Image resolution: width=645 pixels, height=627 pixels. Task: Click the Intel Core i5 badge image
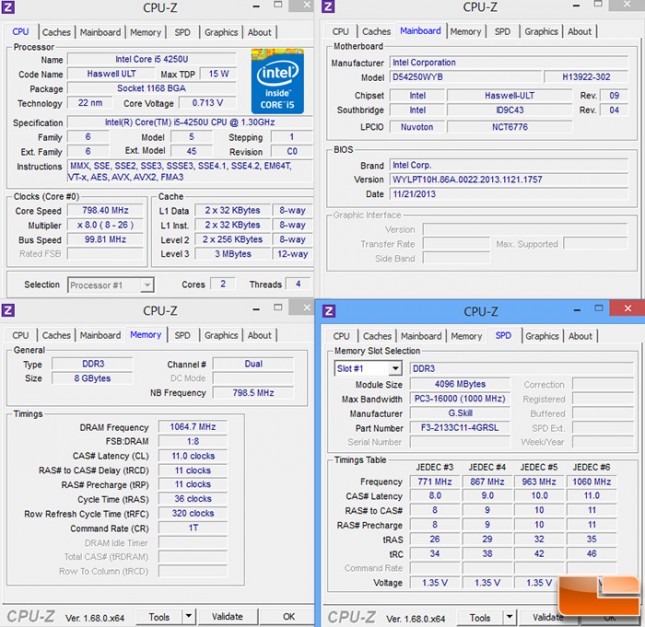point(278,81)
